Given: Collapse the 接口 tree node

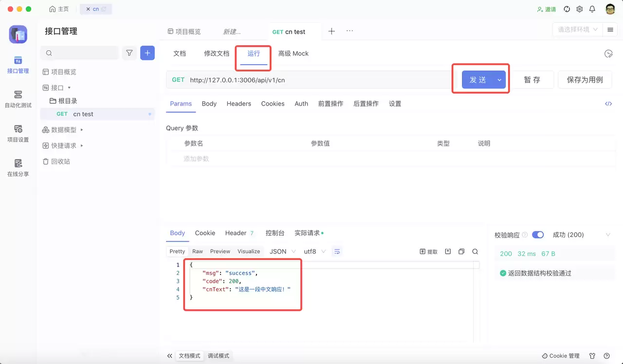Looking at the screenshot, I should tap(69, 88).
